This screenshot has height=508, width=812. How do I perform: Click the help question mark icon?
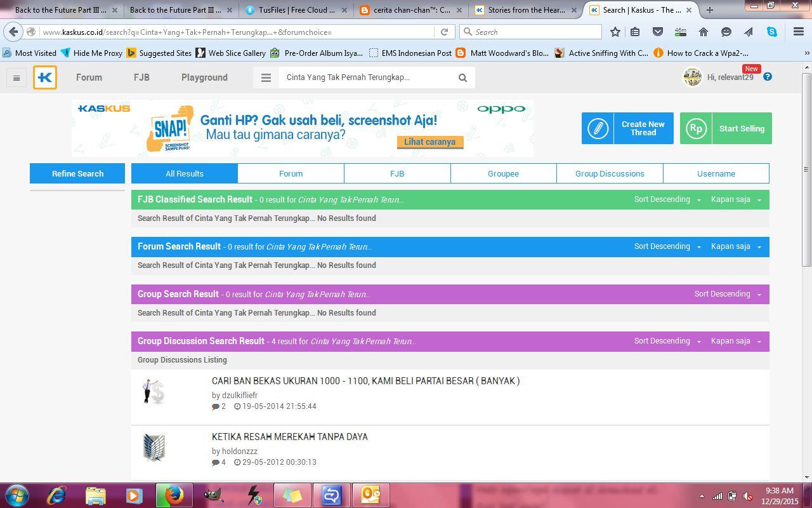click(x=768, y=77)
